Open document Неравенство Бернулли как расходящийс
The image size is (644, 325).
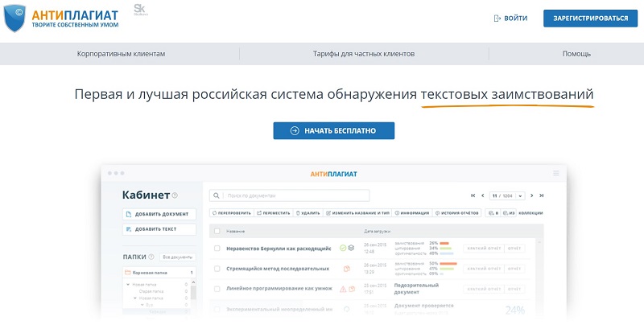(279, 249)
